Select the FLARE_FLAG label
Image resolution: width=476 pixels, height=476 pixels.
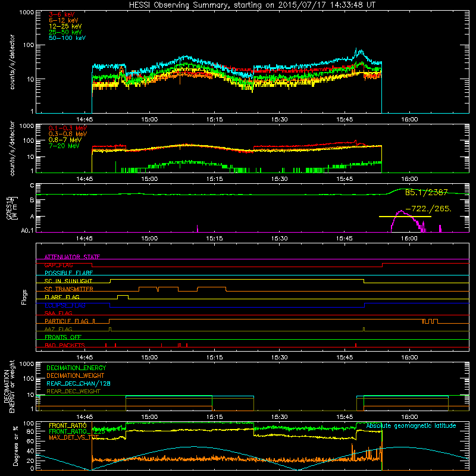tap(62, 297)
